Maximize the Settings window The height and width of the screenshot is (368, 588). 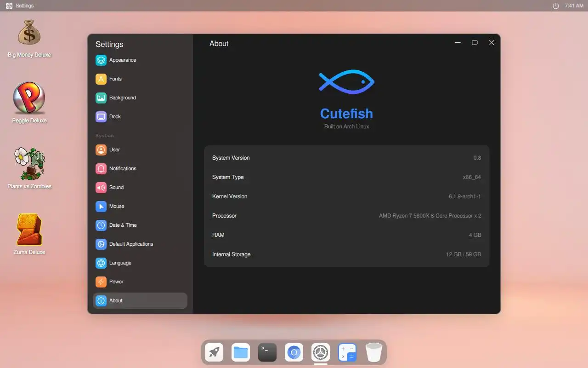click(x=475, y=43)
